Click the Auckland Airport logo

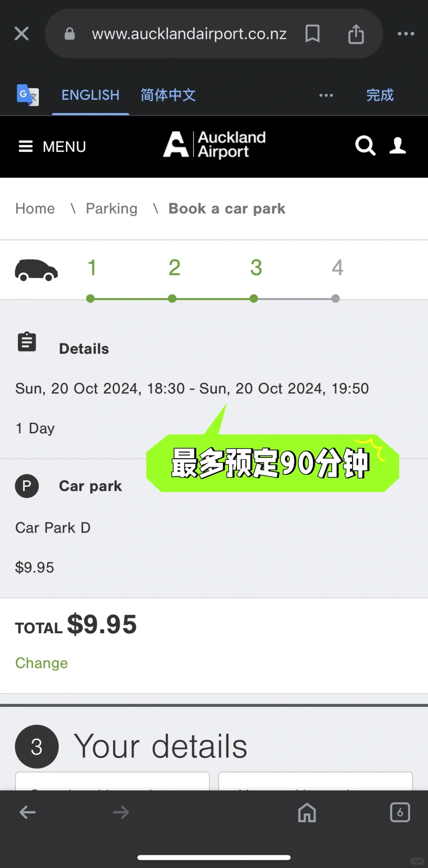tap(214, 145)
